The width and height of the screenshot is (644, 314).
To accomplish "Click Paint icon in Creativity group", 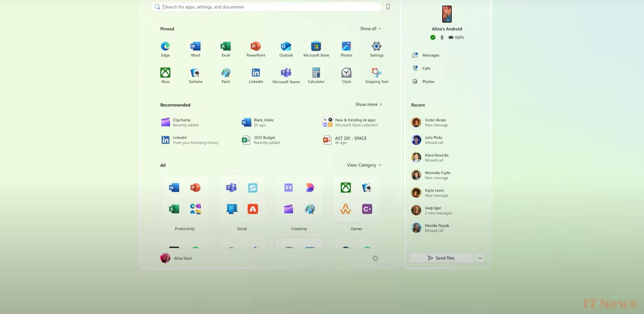I will (x=310, y=209).
